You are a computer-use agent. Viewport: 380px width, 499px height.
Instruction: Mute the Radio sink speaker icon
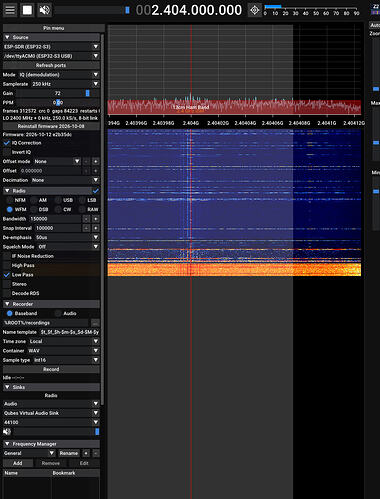tap(7, 432)
